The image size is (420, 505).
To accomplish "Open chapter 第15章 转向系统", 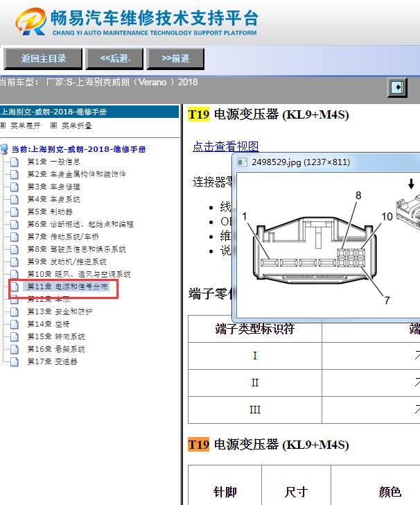I will click(x=56, y=337).
